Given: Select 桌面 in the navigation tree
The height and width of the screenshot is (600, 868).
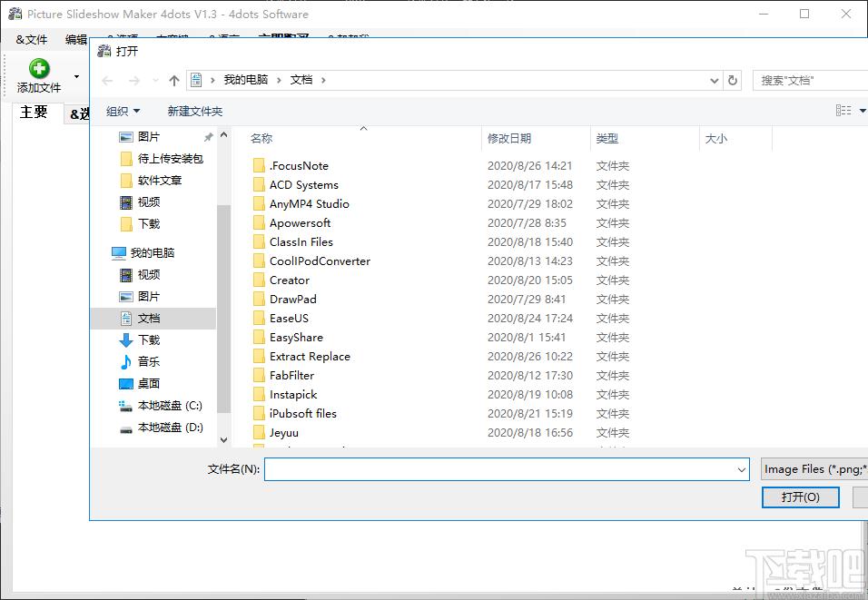Looking at the screenshot, I should click(148, 384).
